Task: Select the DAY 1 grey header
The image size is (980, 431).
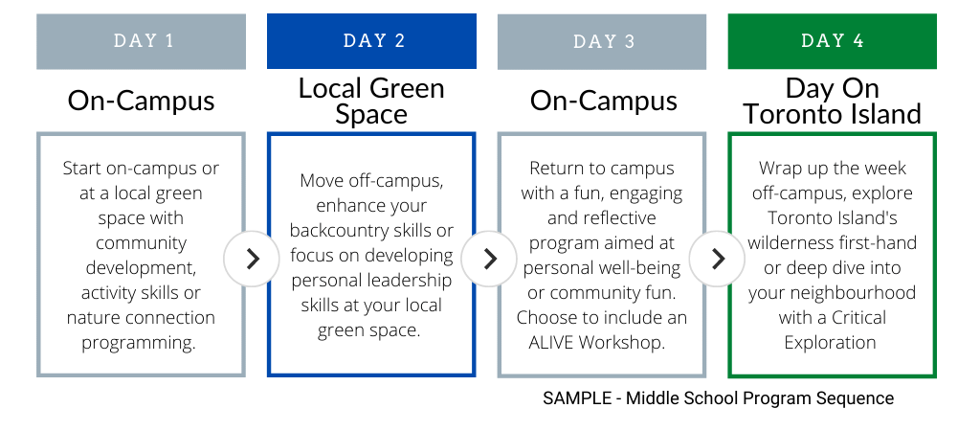Action: (142, 41)
